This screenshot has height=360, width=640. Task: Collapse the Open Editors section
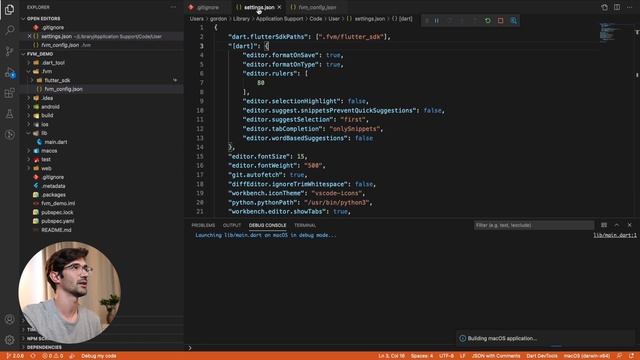[x=43, y=18]
